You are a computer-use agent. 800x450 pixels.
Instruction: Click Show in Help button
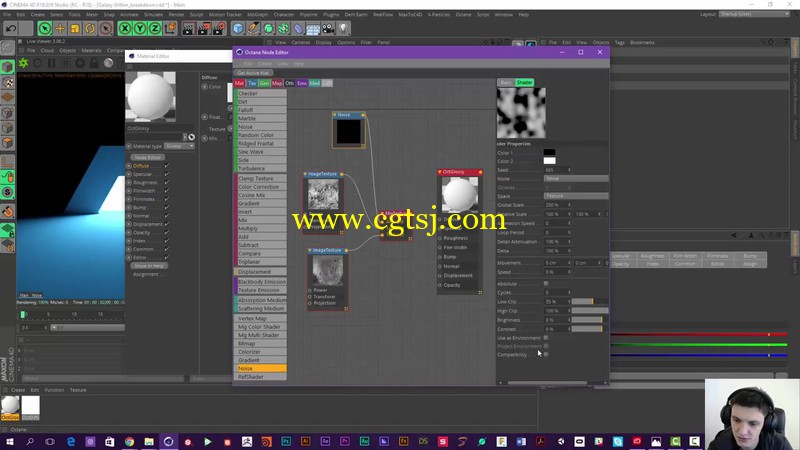pyautogui.click(x=149, y=266)
